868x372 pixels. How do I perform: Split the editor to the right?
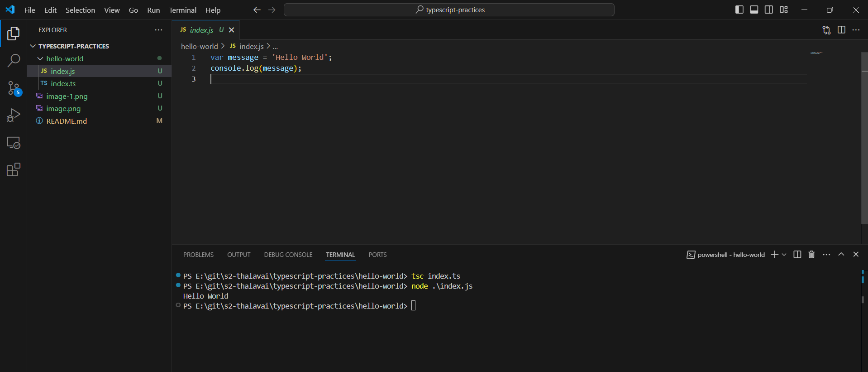pos(841,30)
